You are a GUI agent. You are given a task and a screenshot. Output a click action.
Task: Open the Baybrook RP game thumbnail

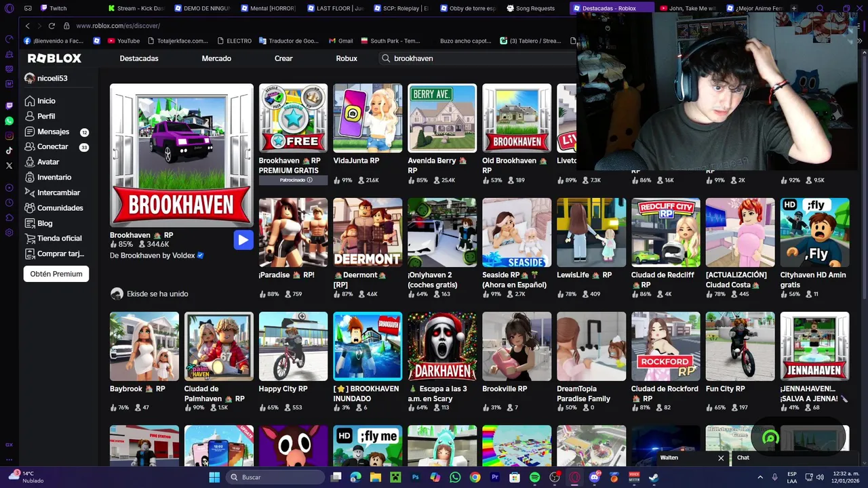tap(144, 346)
